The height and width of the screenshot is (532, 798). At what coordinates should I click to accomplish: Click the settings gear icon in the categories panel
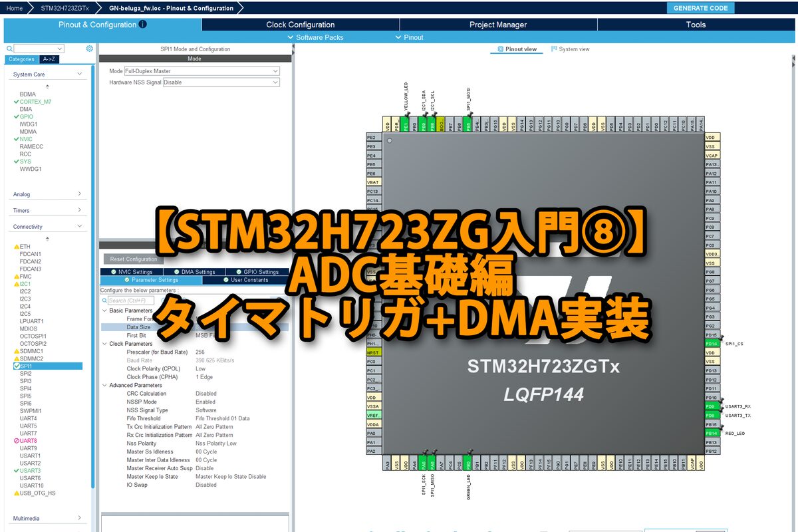(x=90, y=49)
